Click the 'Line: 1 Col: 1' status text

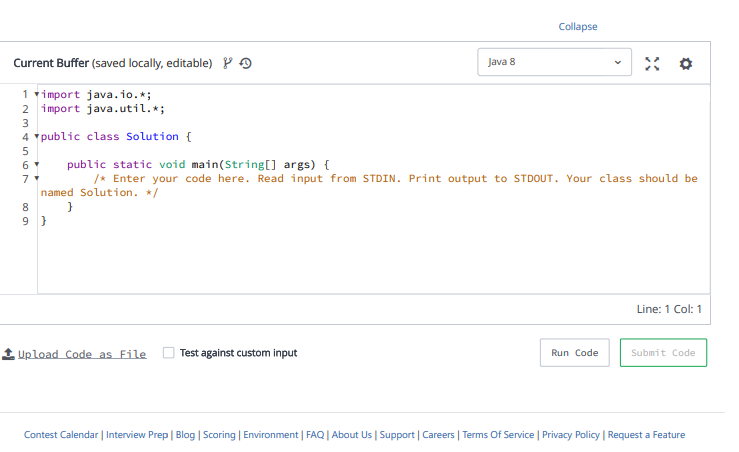(669, 309)
